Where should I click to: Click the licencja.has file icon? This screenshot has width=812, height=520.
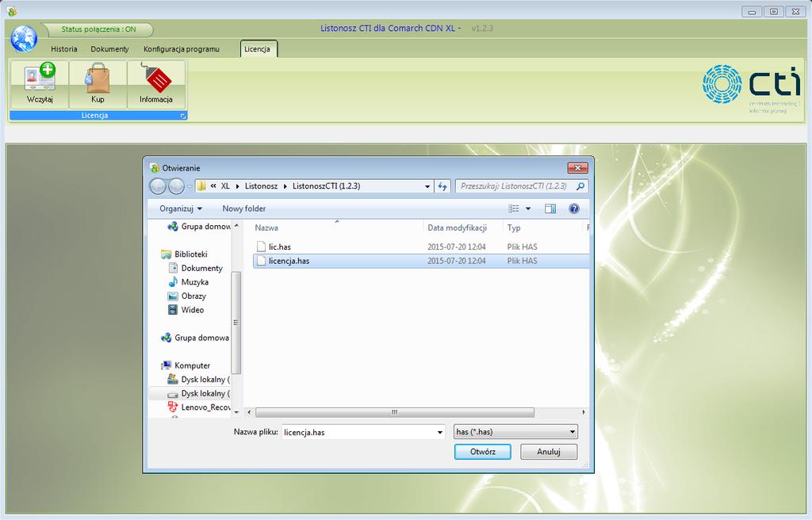pyautogui.click(x=261, y=261)
